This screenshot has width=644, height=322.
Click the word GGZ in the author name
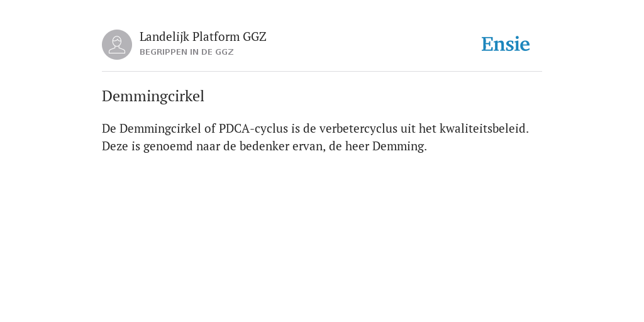click(x=255, y=37)
